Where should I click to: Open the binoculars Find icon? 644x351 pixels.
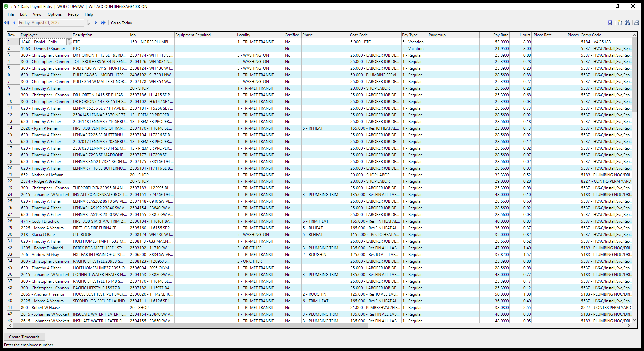click(x=627, y=23)
